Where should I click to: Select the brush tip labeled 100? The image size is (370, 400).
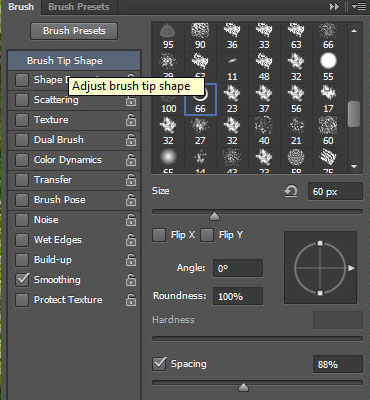coord(168,104)
